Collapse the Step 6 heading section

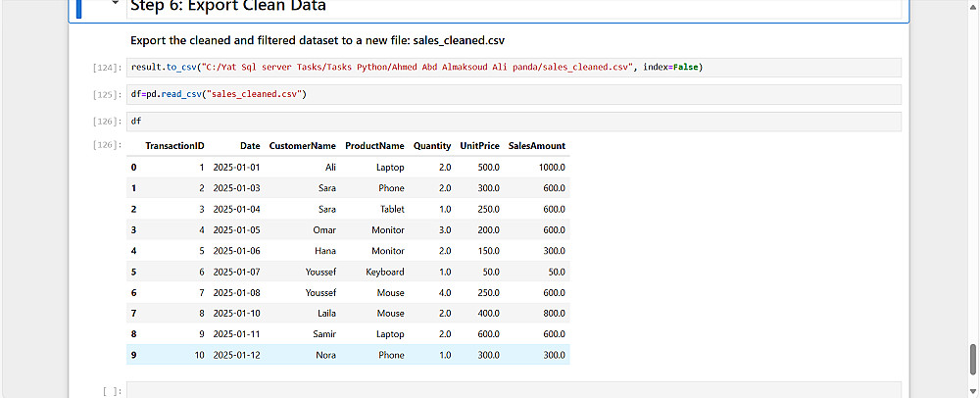tap(116, 4)
